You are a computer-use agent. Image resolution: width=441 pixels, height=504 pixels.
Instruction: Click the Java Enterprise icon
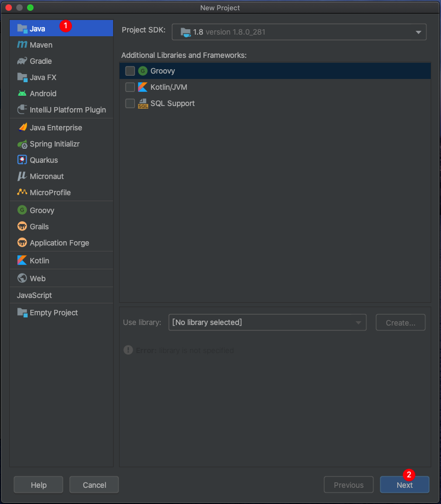[22, 128]
